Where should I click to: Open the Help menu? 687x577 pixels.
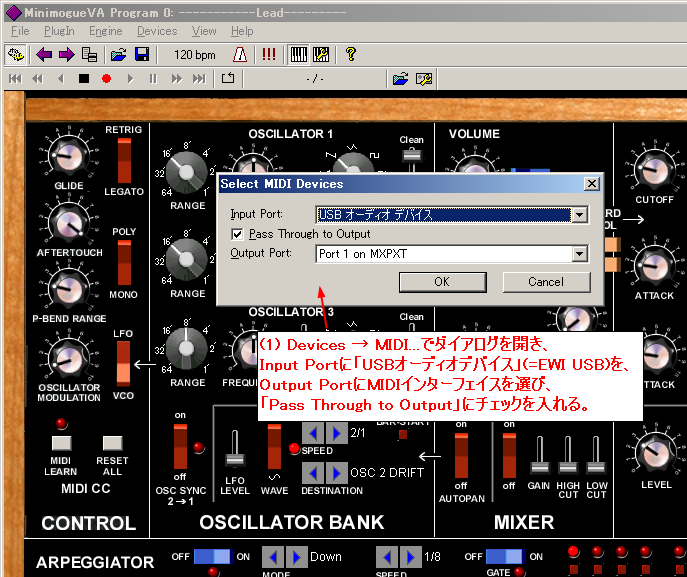(242, 31)
